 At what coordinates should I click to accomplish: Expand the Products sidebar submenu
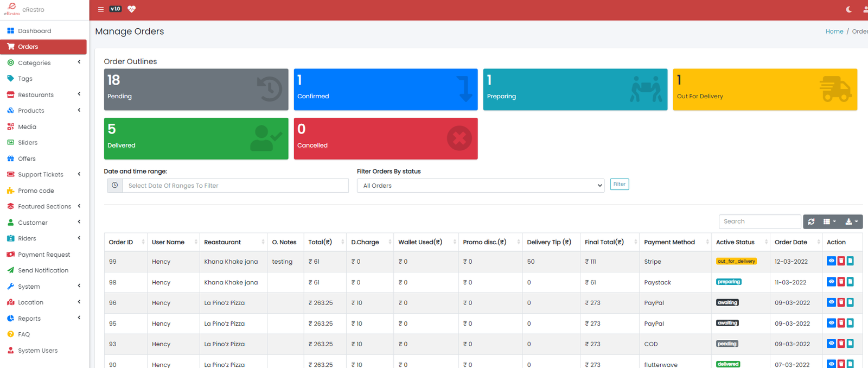[43, 111]
